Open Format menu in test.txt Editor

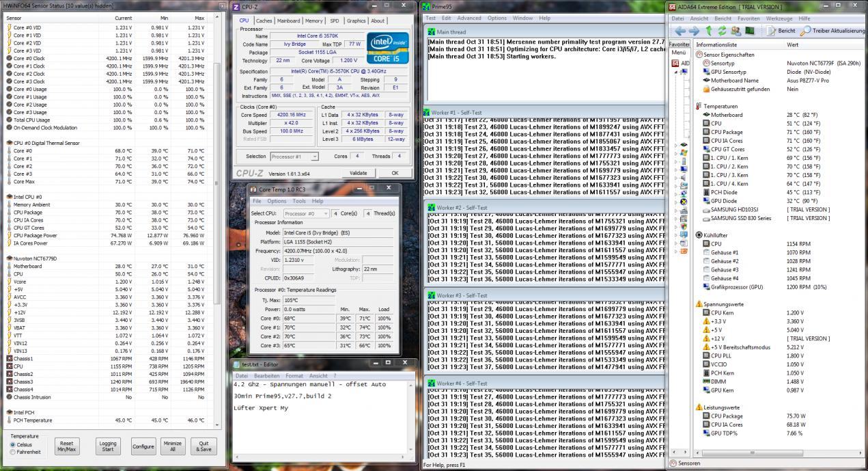pos(294,375)
